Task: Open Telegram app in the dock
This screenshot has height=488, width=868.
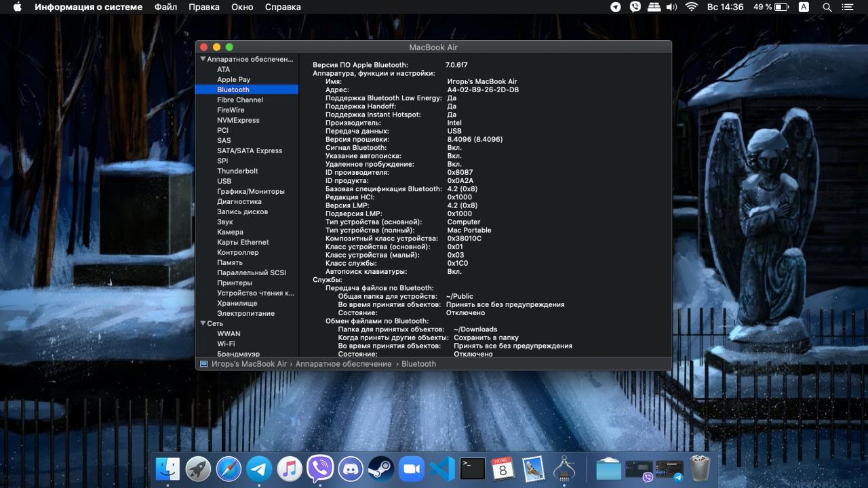Action: click(259, 468)
